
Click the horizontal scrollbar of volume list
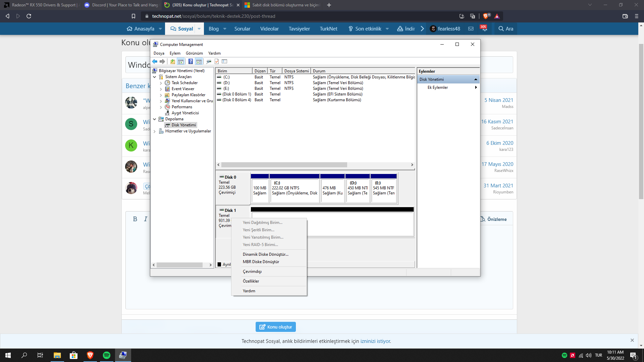284,165
